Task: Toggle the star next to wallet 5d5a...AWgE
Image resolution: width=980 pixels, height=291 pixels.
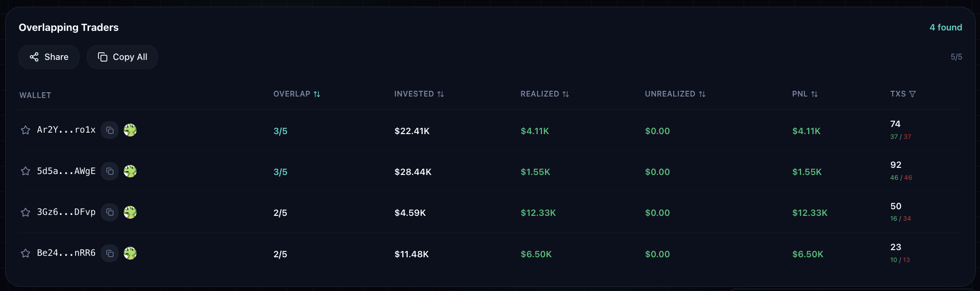Action: tap(25, 171)
